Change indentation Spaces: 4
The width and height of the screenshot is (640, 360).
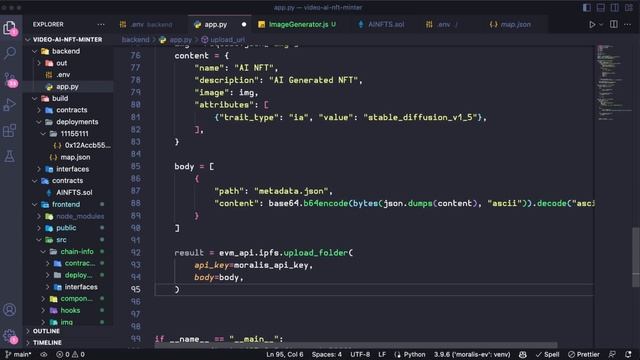point(327,354)
